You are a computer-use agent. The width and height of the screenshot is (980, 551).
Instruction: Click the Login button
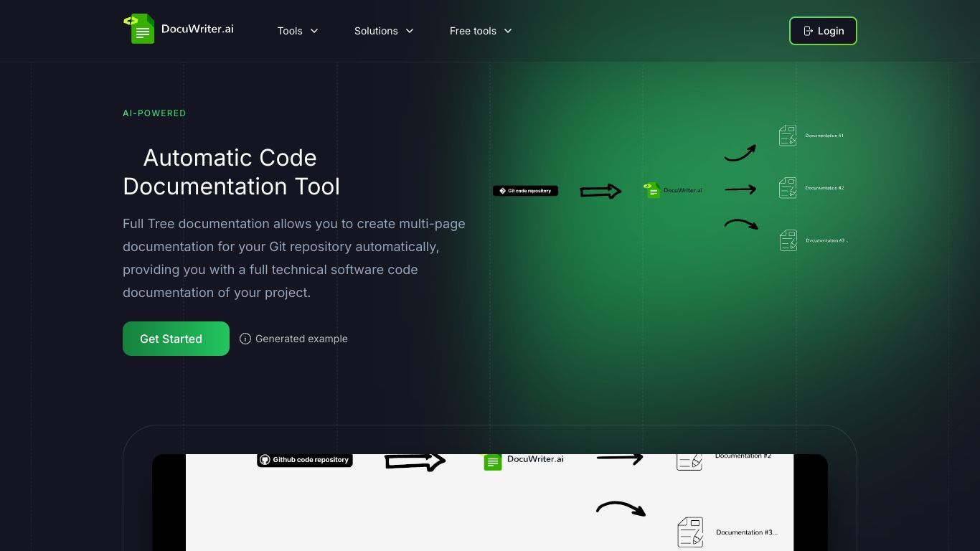pyautogui.click(x=823, y=31)
